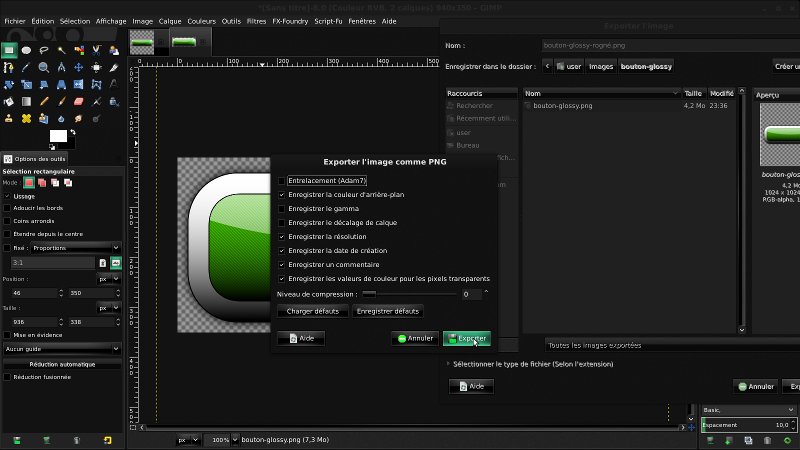Open the Aucun guide dropdown

click(62, 349)
